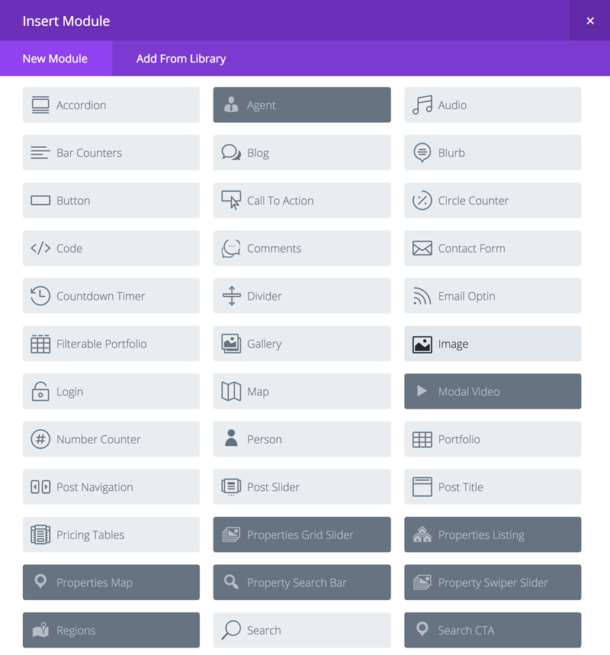Insert module labeled "Image"
This screenshot has height=655, width=610.
coord(493,343)
